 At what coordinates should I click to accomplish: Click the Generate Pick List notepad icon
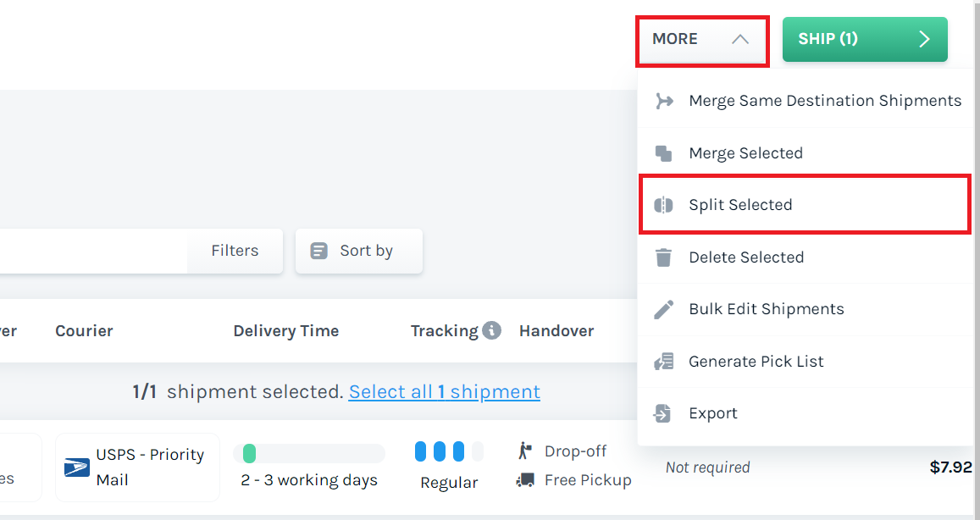point(664,361)
